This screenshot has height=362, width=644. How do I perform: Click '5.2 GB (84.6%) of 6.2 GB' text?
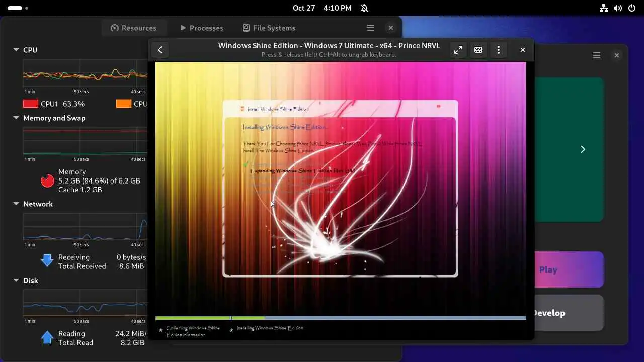99,180
